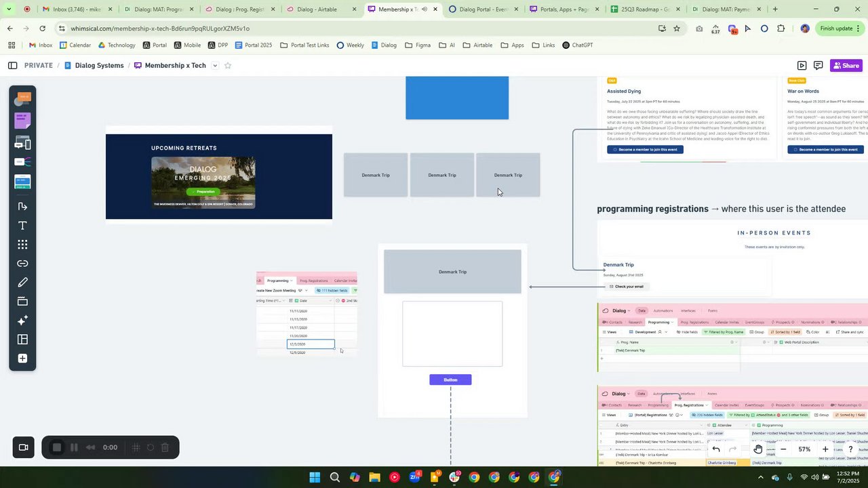Pause the recording in recorder bar
Viewport: 868px width, 488px height.
[74, 447]
